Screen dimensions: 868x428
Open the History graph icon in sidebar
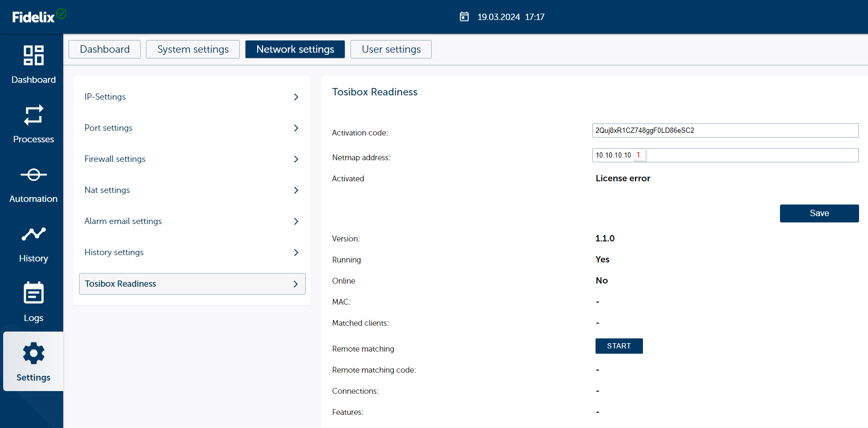coord(33,234)
